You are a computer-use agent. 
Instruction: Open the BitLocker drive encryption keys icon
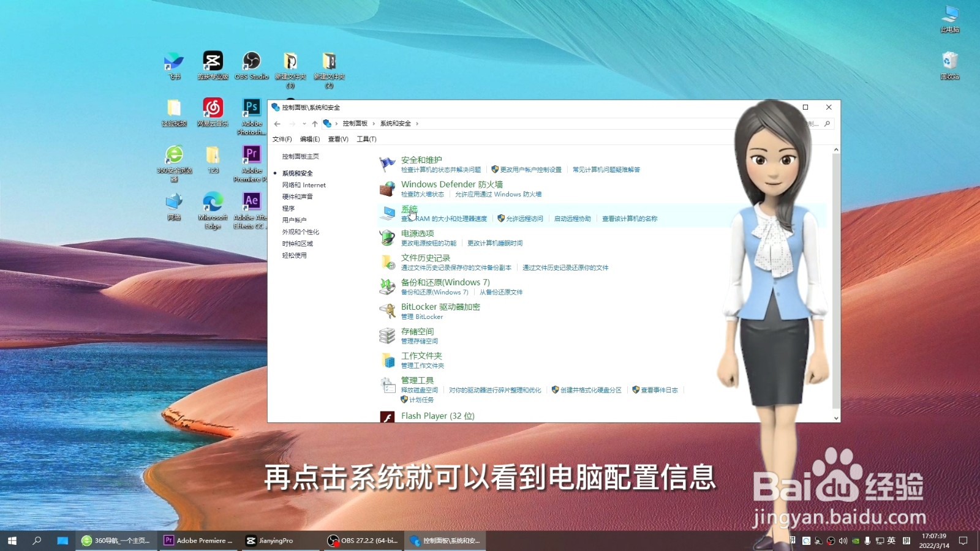point(387,311)
